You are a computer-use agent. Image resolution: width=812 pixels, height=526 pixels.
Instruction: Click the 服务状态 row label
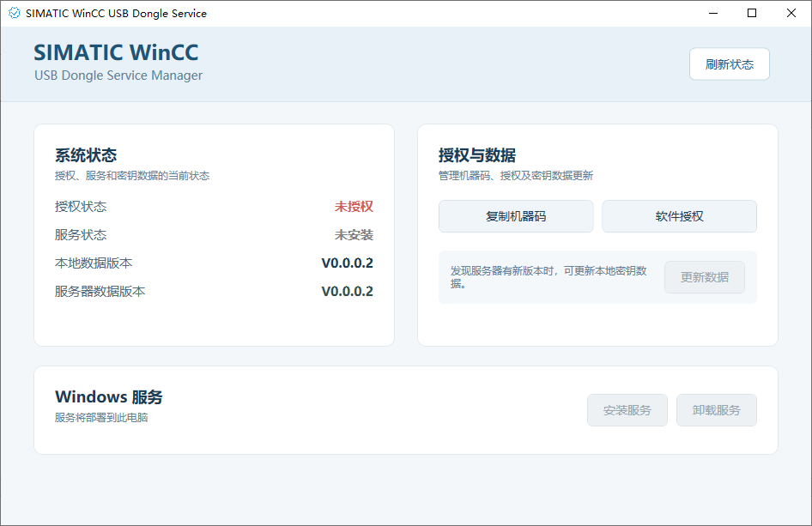pyautogui.click(x=81, y=235)
